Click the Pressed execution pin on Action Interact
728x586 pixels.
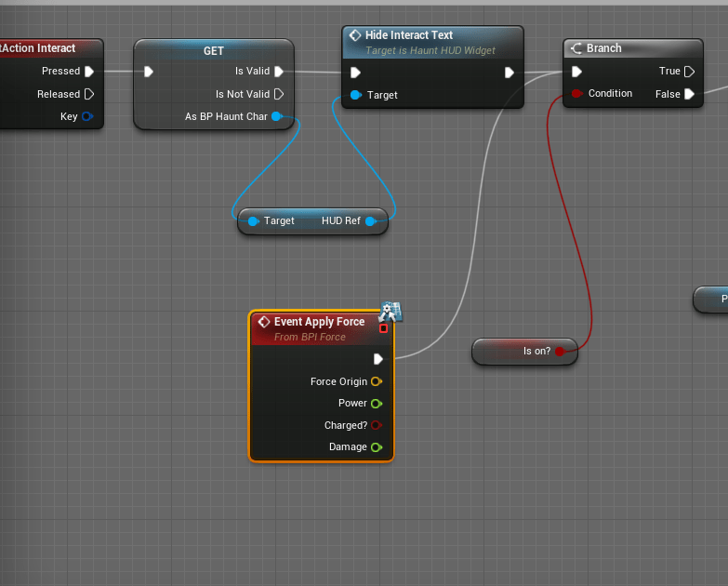[89, 71]
